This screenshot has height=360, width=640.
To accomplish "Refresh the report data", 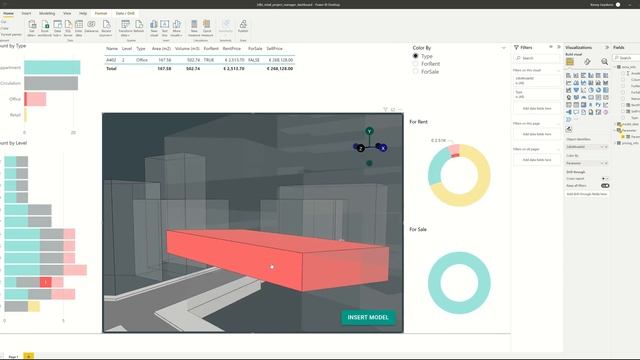I will click(x=139, y=27).
